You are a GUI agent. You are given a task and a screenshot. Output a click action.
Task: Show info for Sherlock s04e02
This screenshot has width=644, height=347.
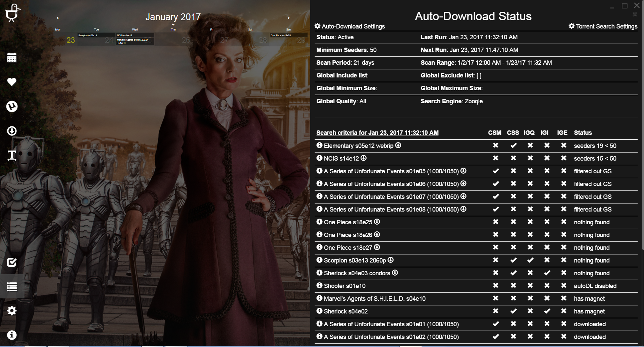[x=319, y=311]
